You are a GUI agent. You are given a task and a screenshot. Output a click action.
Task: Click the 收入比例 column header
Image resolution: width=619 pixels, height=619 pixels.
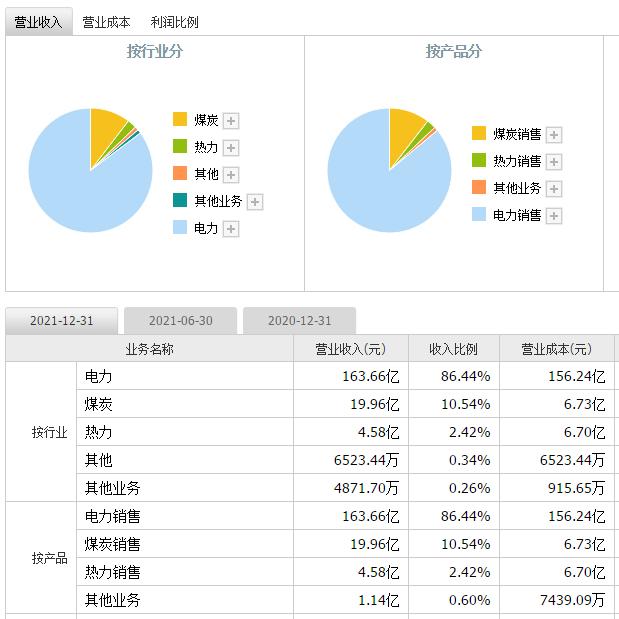pos(454,349)
